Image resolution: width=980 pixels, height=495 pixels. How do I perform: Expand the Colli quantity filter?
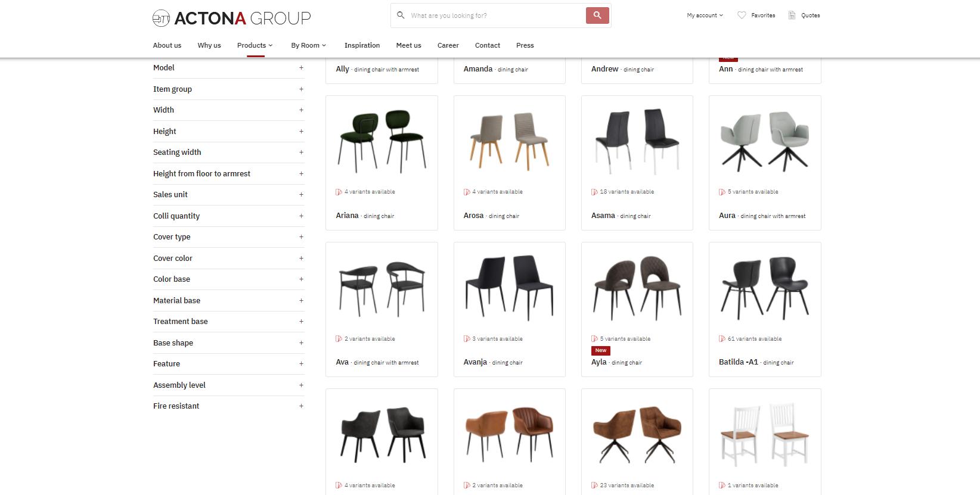[228, 216]
